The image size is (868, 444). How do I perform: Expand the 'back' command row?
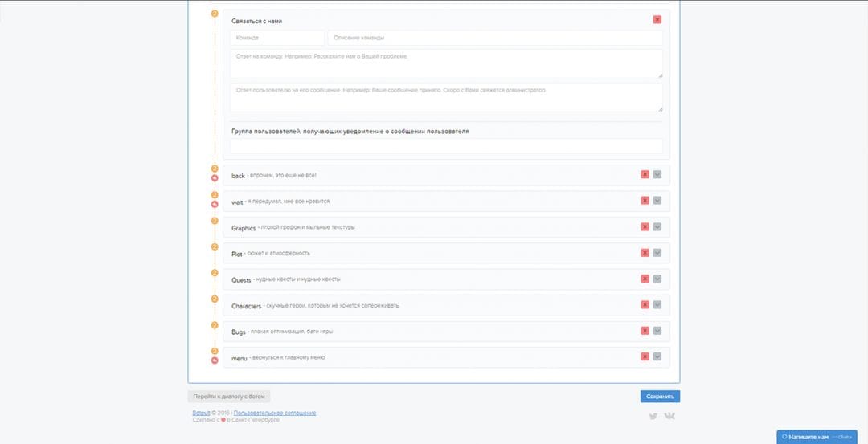[x=657, y=174]
